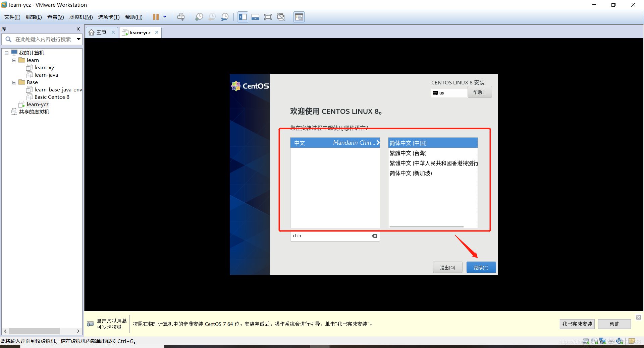Open the 选项卡(T) menu

coord(109,17)
